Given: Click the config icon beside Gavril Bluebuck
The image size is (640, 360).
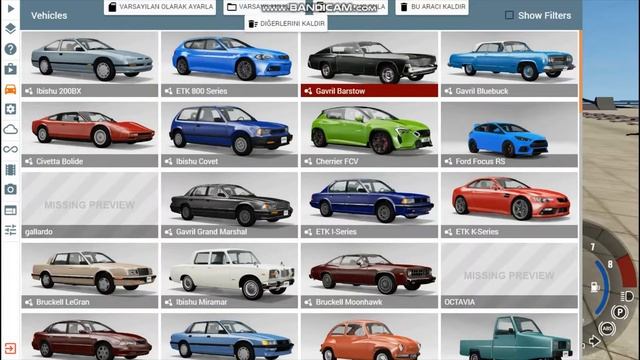Looking at the screenshot, I should click(448, 91).
